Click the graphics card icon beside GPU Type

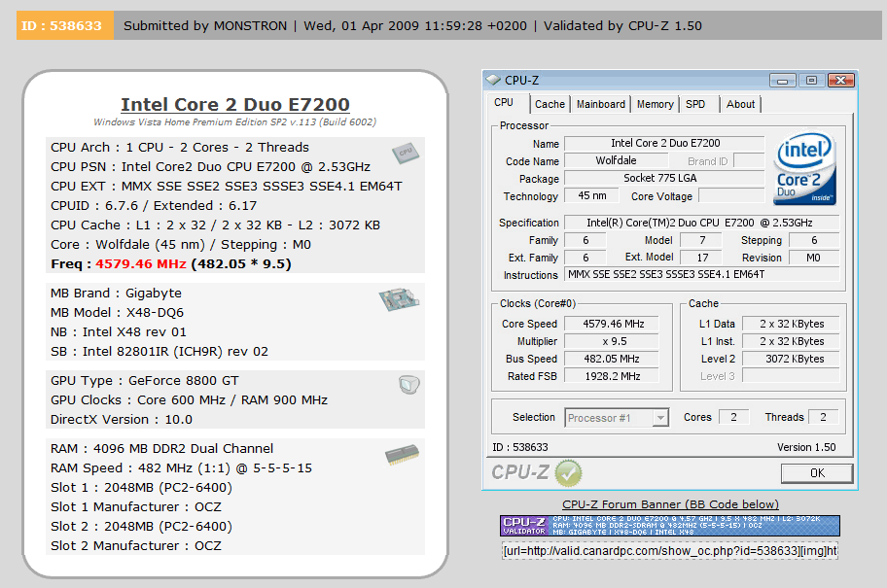point(409,385)
